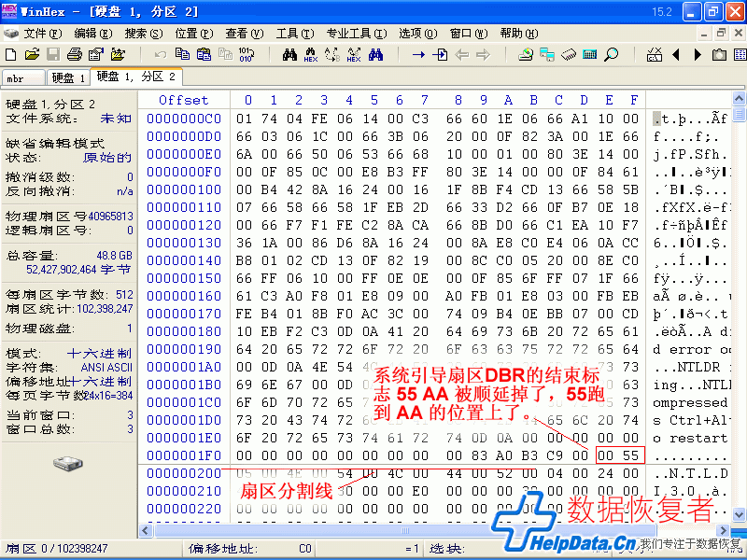Switch to the 硬盘 1 tab

click(67, 77)
